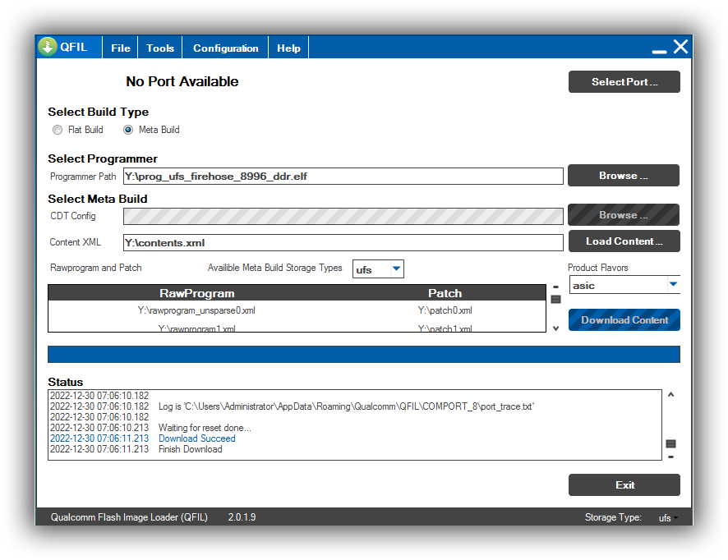The height and width of the screenshot is (560, 728).
Task: Open the File menu
Action: (120, 48)
